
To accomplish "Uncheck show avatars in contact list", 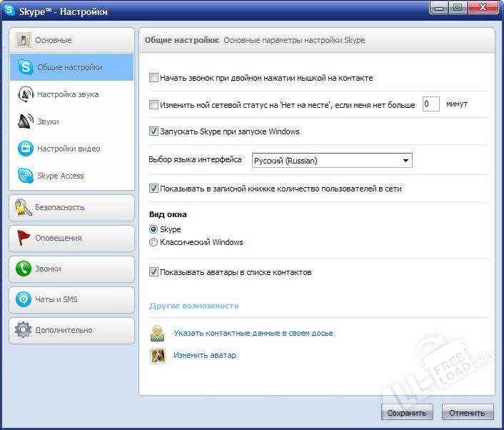I will [x=153, y=272].
